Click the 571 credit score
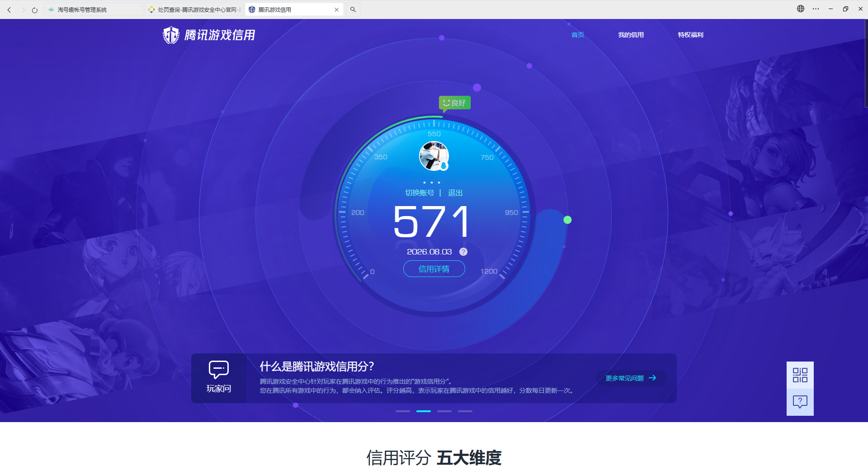The image size is (868, 470). (432, 221)
